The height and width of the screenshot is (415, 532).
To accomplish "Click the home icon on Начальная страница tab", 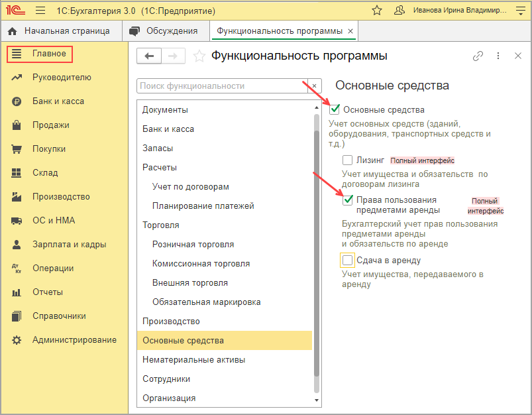I will click(12, 32).
